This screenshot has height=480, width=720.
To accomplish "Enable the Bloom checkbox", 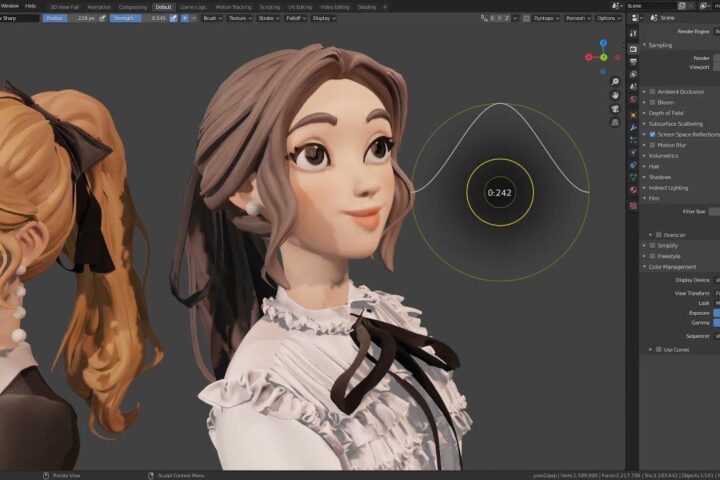I will click(x=652, y=102).
